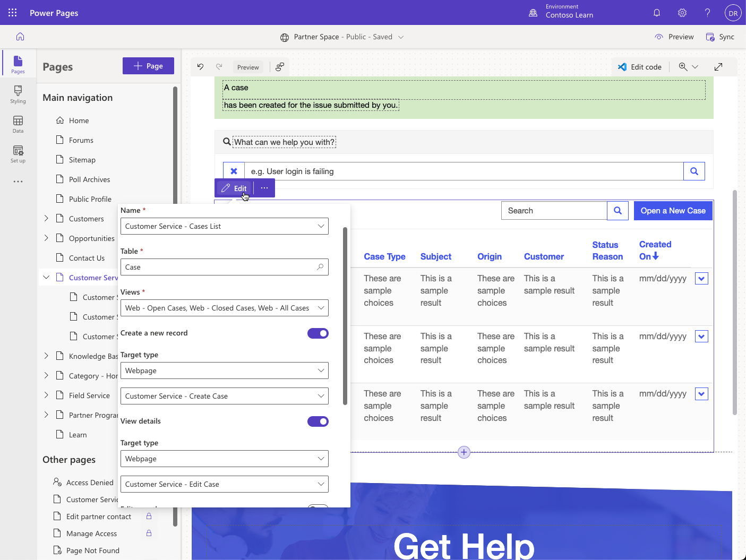
Task: Click the zoom magnifier near Edit code
Action: click(683, 66)
